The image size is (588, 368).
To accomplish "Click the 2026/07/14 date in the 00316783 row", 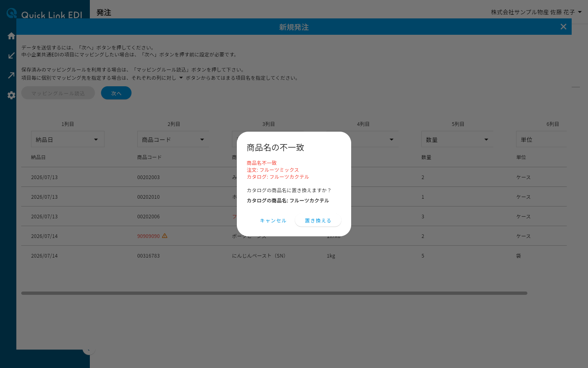I will pos(45,256).
